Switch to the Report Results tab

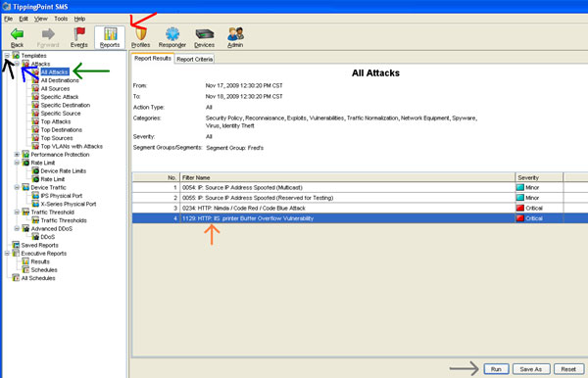point(153,59)
